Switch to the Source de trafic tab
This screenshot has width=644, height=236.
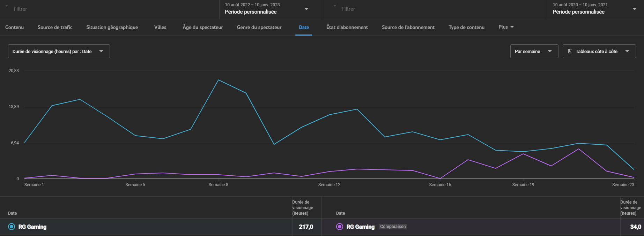pos(55,27)
